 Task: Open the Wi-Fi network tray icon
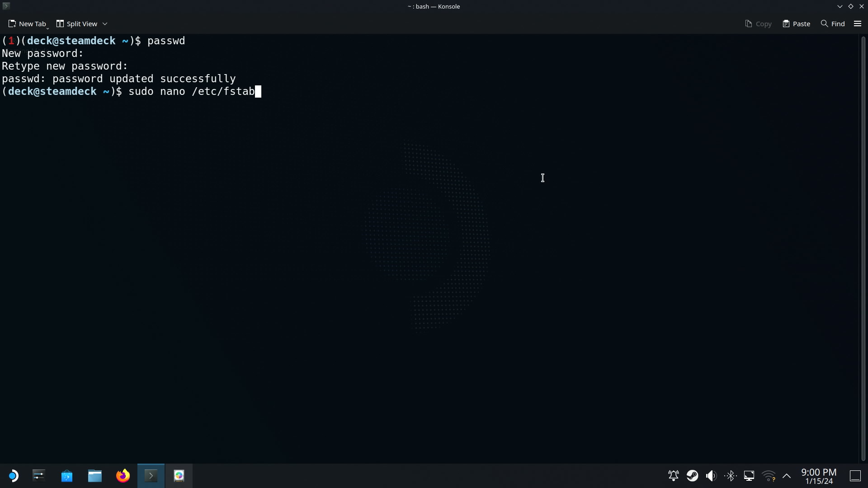click(768, 476)
